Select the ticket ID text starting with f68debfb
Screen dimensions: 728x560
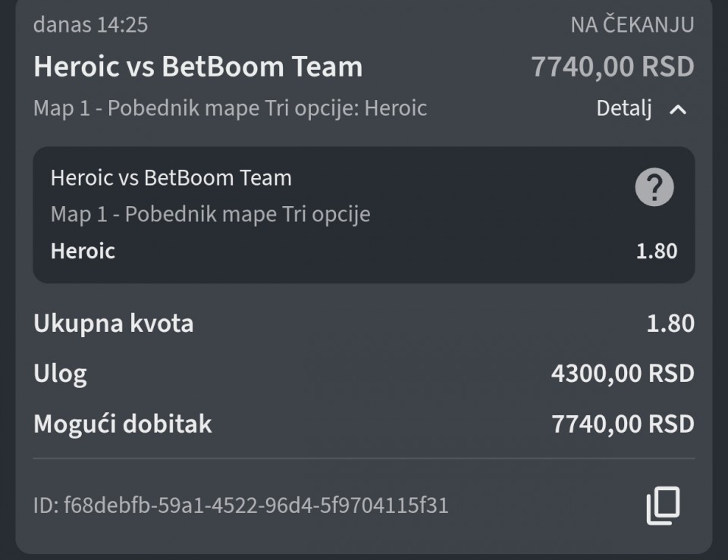(240, 505)
